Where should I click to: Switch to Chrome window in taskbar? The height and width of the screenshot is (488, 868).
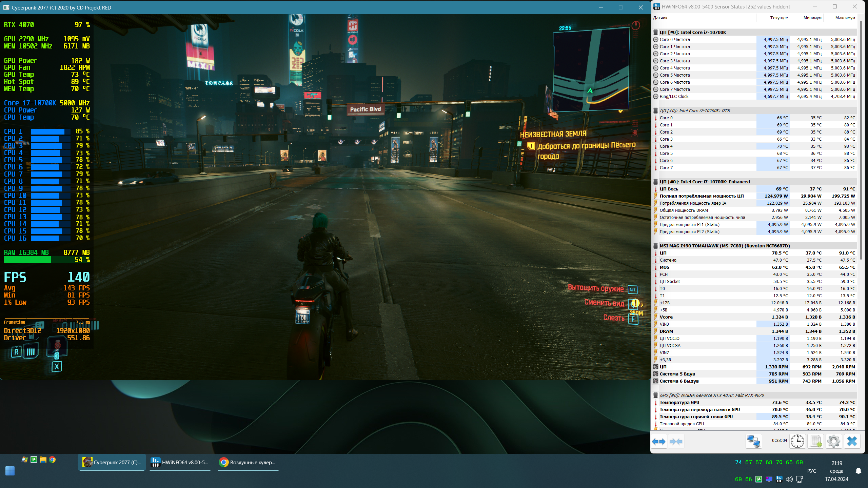point(248,463)
